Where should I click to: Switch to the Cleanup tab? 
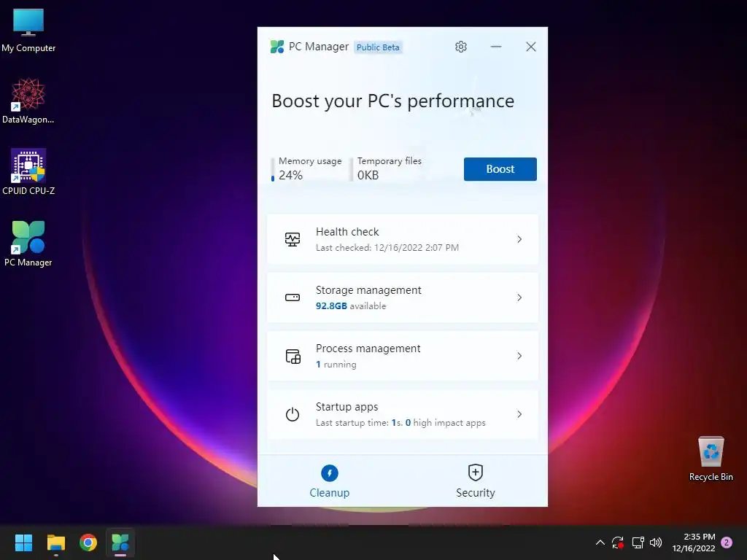(x=330, y=481)
